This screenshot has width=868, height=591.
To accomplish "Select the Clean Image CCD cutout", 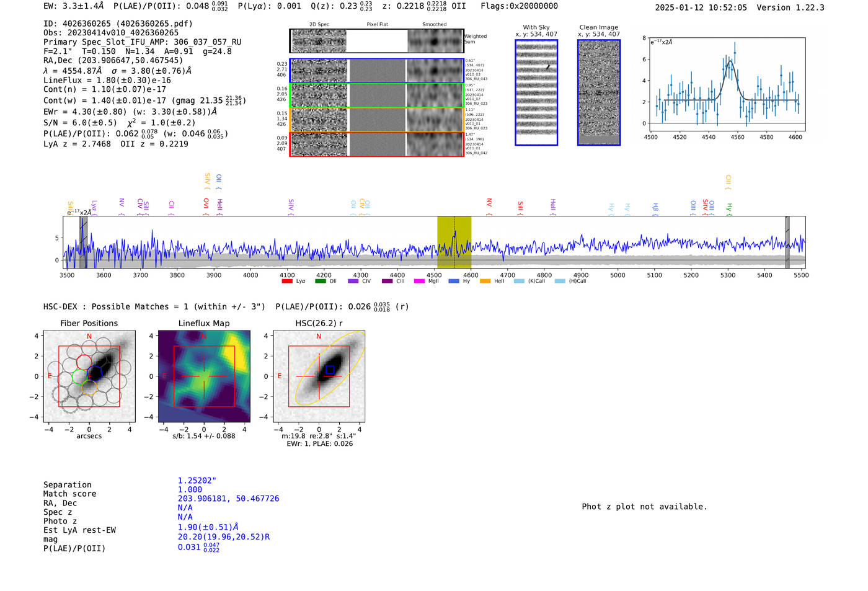I will (x=599, y=92).
